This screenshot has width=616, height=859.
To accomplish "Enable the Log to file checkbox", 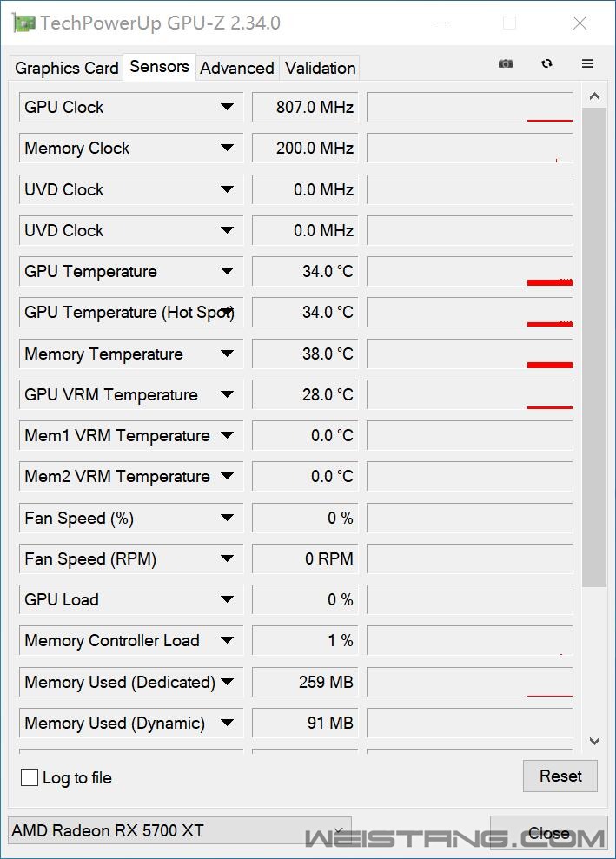I will (x=30, y=777).
